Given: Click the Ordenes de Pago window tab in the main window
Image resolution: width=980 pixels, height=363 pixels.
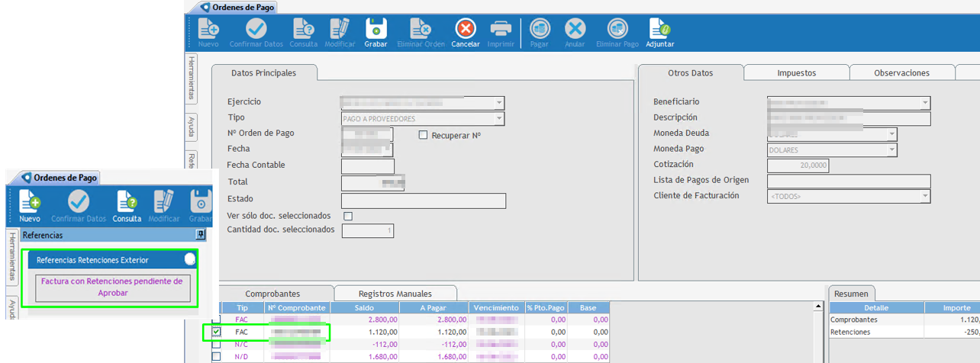Looking at the screenshot, I should tap(237, 7).
